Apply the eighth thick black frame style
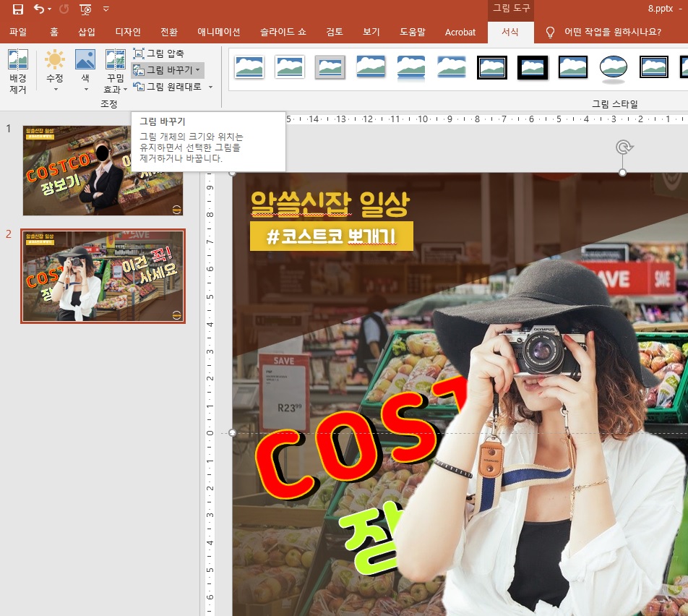The image size is (688, 616). point(533,67)
